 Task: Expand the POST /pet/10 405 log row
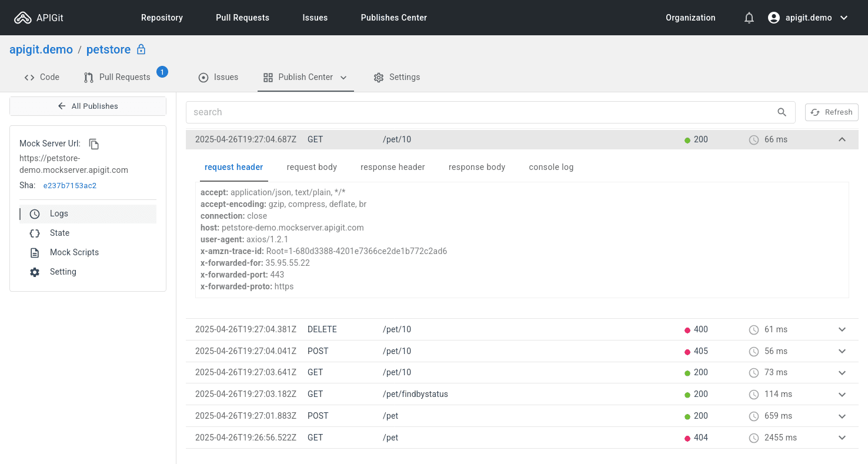[842, 351]
